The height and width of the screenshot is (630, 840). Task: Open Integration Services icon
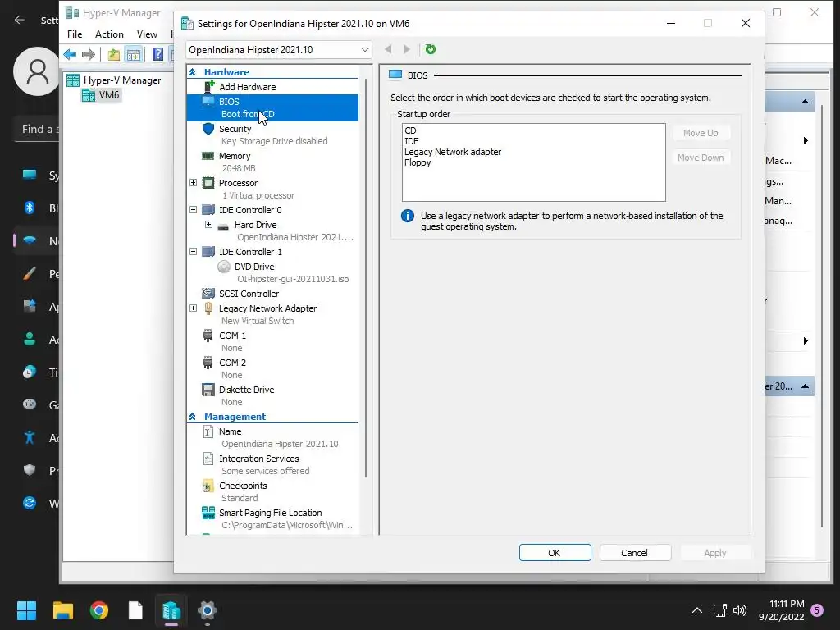(x=208, y=459)
